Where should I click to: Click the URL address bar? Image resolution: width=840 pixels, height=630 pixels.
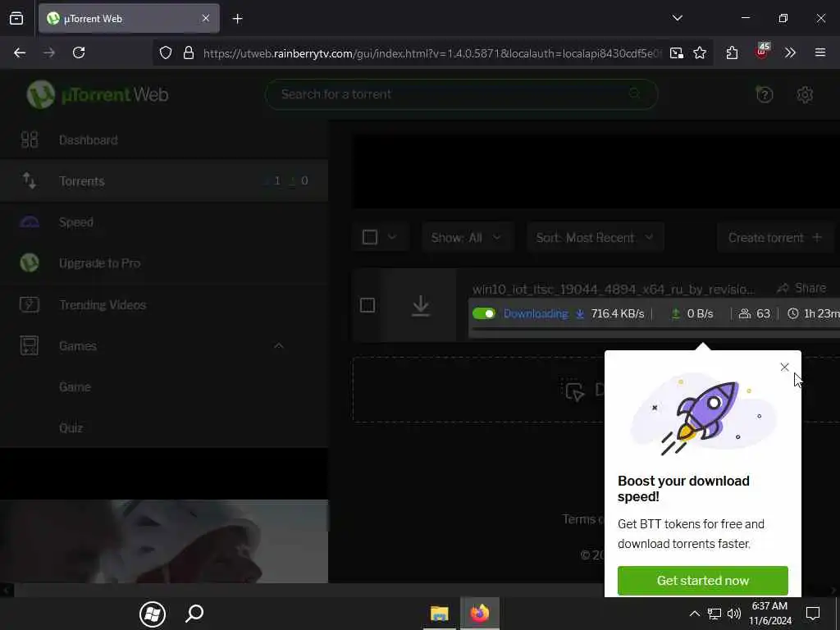pyautogui.click(x=432, y=53)
